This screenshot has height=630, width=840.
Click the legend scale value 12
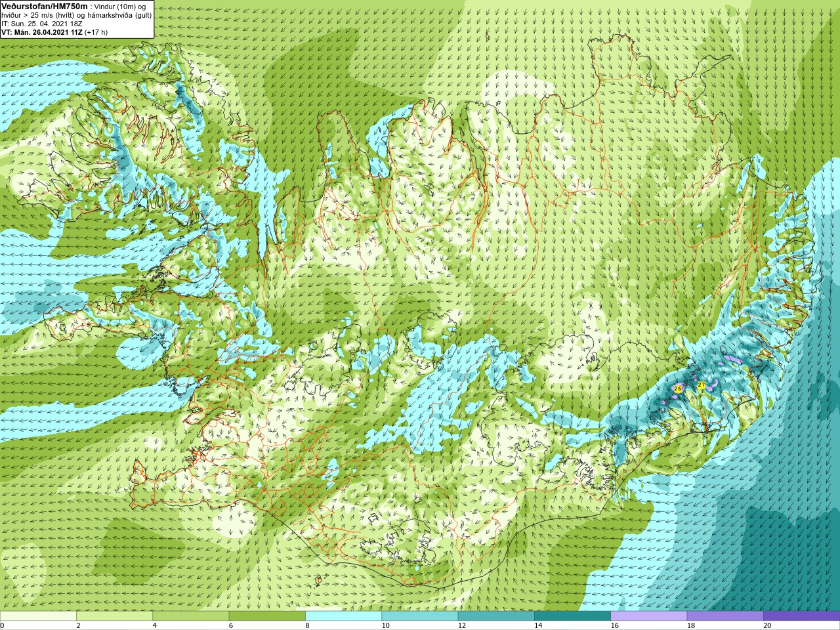click(462, 625)
